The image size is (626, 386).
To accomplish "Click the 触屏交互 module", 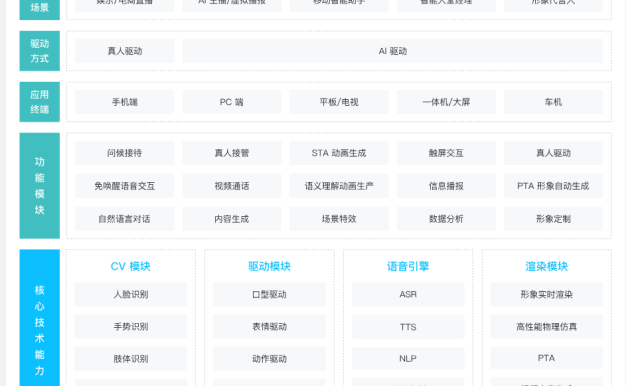I will (446, 153).
